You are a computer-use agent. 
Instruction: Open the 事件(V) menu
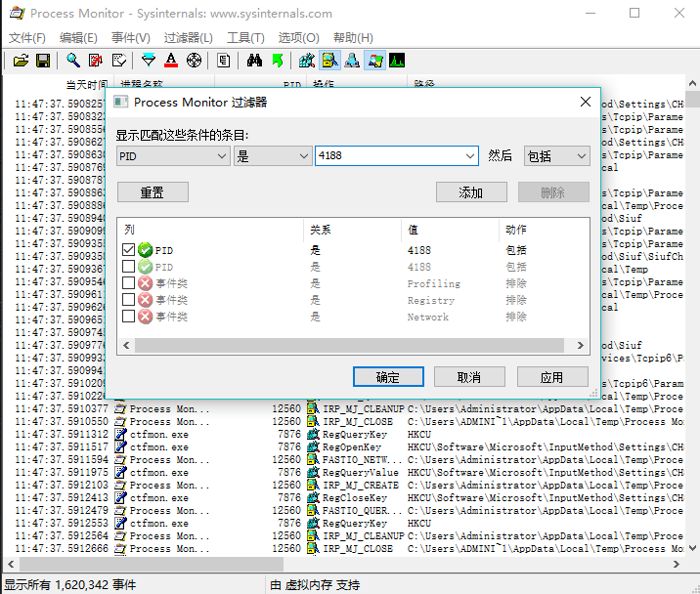pyautogui.click(x=131, y=38)
